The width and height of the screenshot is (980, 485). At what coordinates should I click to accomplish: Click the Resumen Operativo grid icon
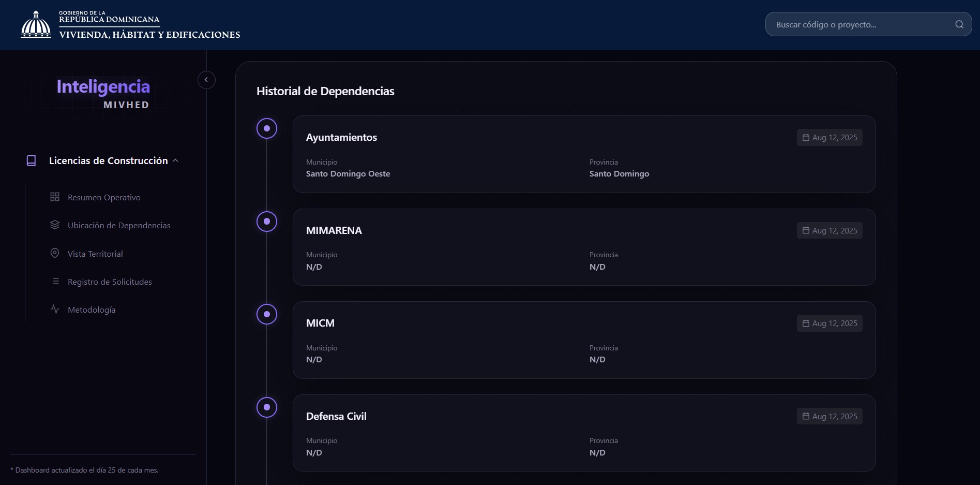pyautogui.click(x=55, y=197)
